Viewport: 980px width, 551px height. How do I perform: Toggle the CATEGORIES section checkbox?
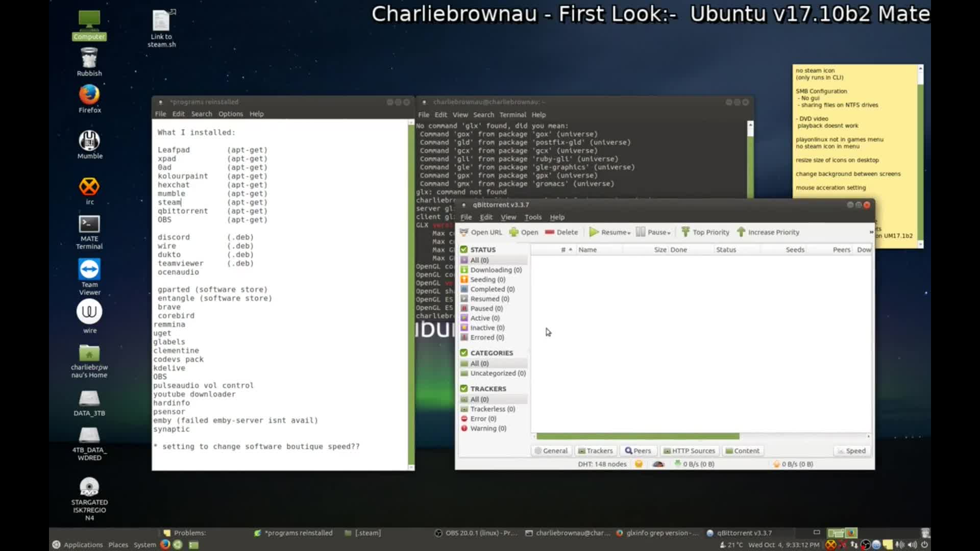tap(463, 353)
